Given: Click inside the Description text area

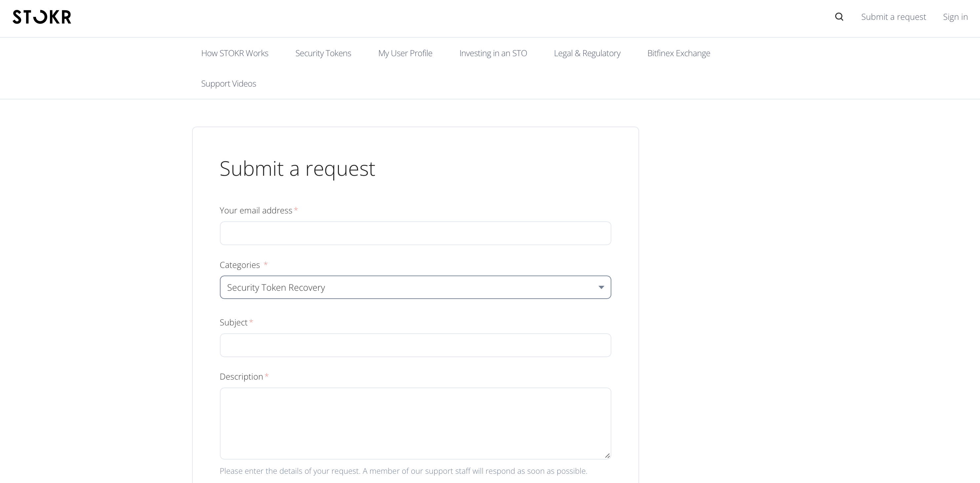Looking at the screenshot, I should pos(415,423).
